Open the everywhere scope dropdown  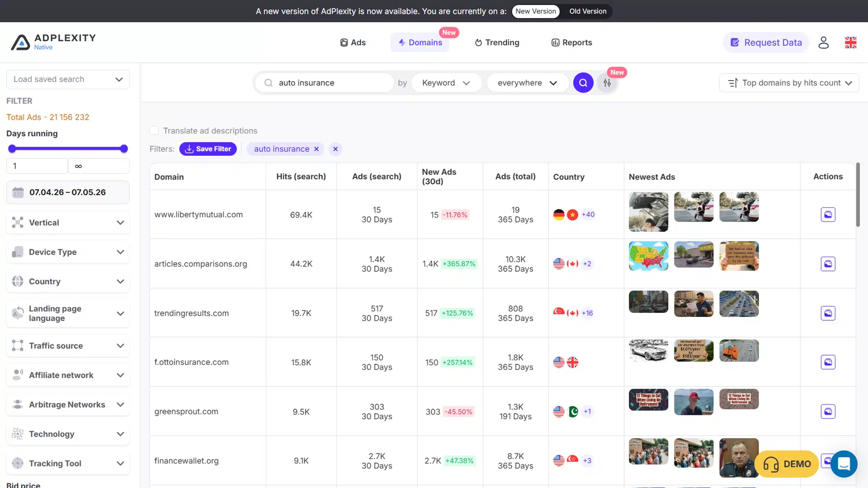click(x=527, y=83)
